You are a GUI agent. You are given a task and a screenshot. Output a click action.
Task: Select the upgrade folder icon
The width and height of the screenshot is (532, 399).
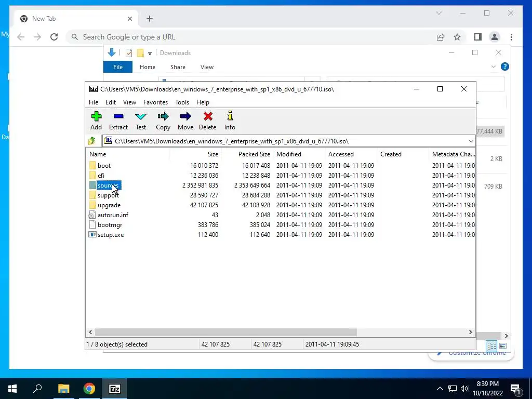click(x=92, y=205)
